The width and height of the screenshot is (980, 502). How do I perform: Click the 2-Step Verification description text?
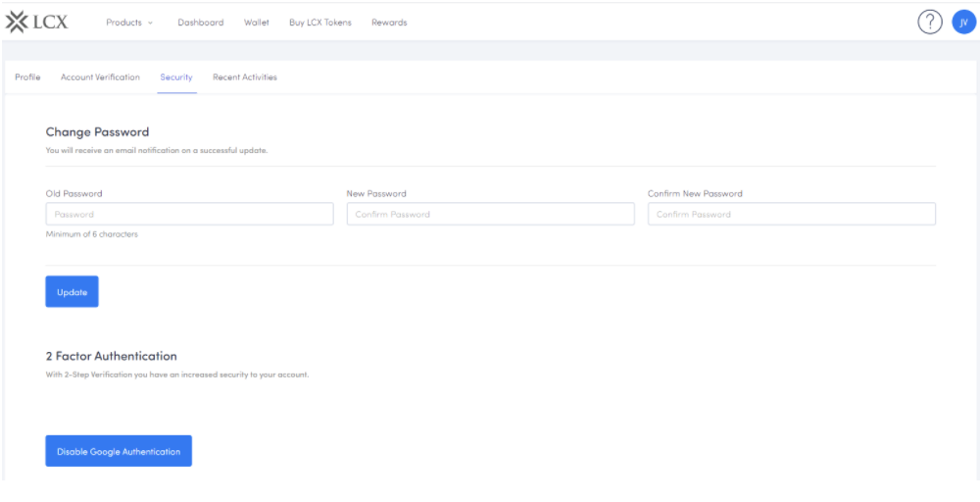[177, 376]
